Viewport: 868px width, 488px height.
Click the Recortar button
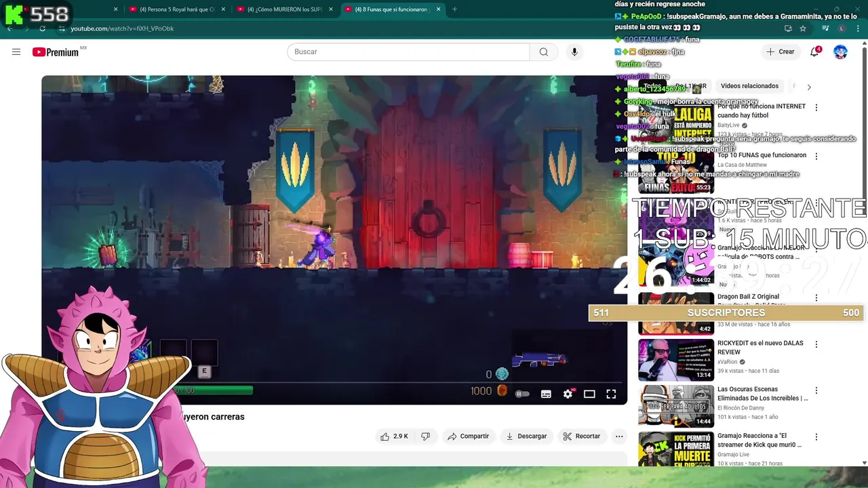point(582,436)
